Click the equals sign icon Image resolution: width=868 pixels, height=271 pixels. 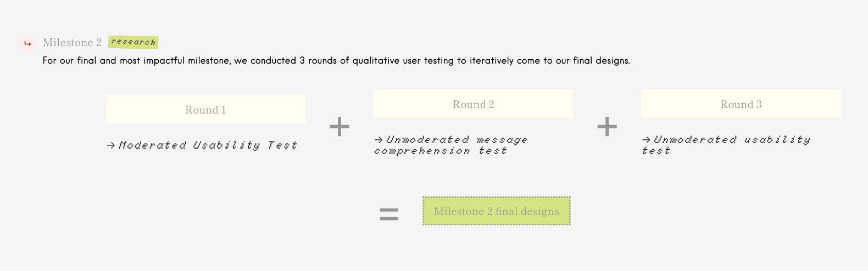coord(389,214)
